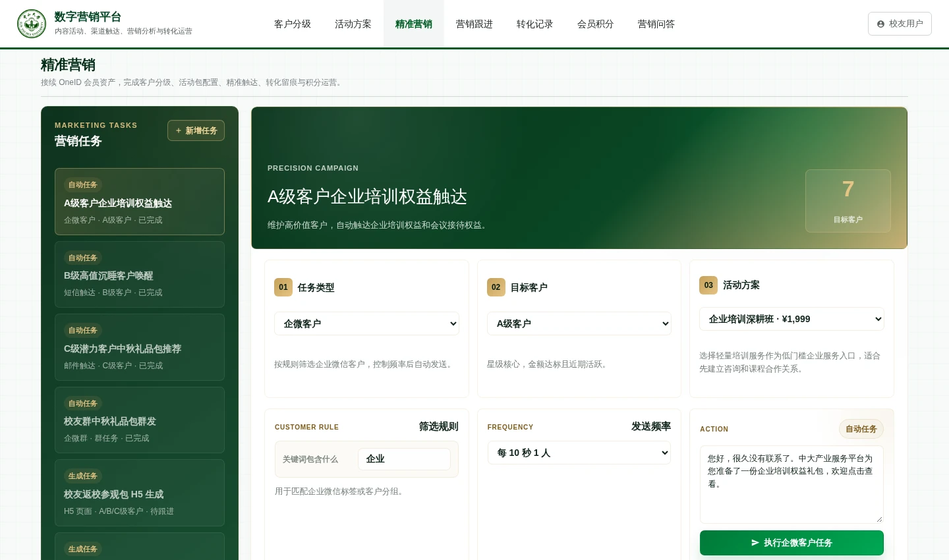Click the keyword input containing 企业
Screen dimensions: 949x560
404,459
